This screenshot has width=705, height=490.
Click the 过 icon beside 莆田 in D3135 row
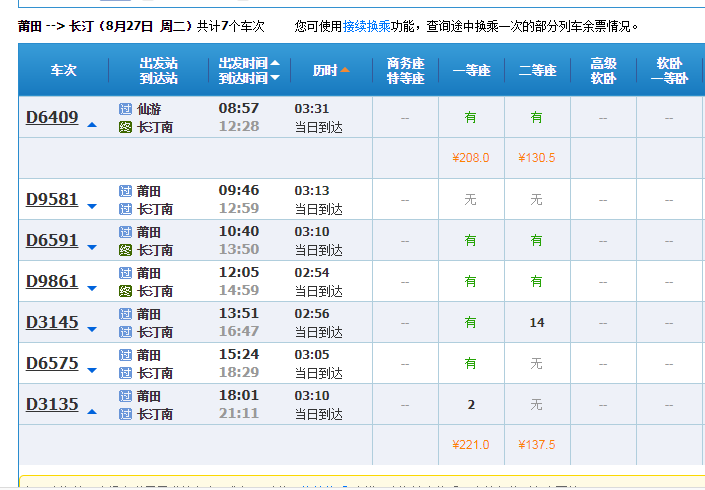pos(125,396)
